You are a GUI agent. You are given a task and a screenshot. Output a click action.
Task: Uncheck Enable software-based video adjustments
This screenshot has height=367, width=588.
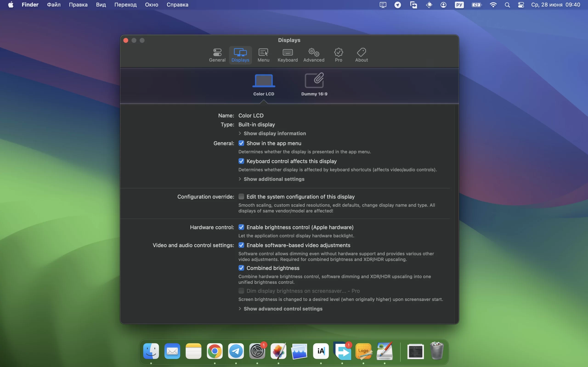click(x=241, y=245)
